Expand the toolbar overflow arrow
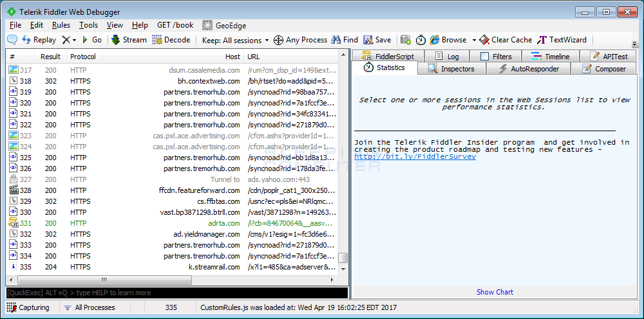Image resolution: width=644 pixels, height=319 pixels. coord(634,44)
